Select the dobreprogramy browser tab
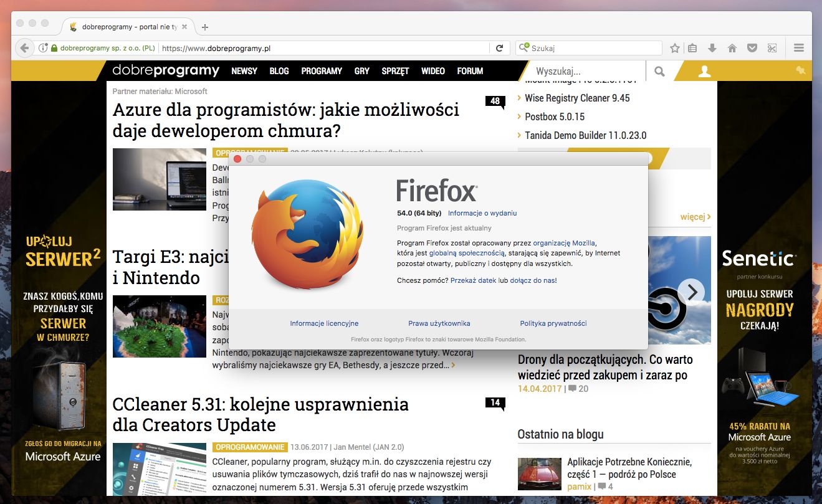This screenshot has height=504, width=822. (x=129, y=27)
